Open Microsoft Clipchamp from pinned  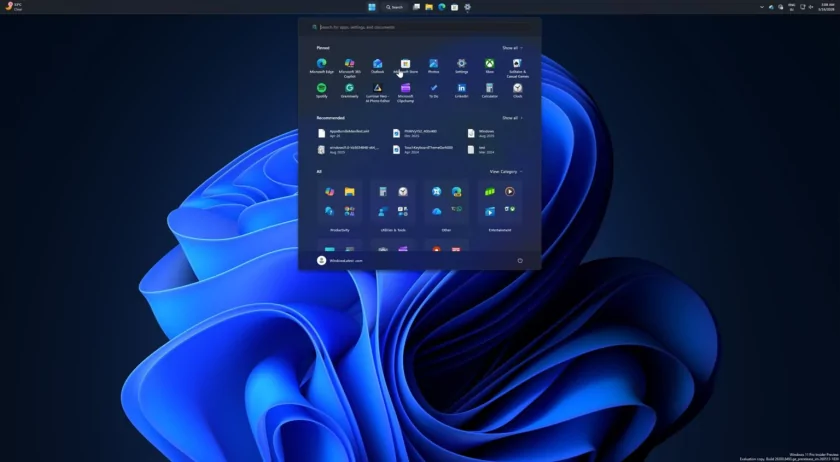(406, 92)
